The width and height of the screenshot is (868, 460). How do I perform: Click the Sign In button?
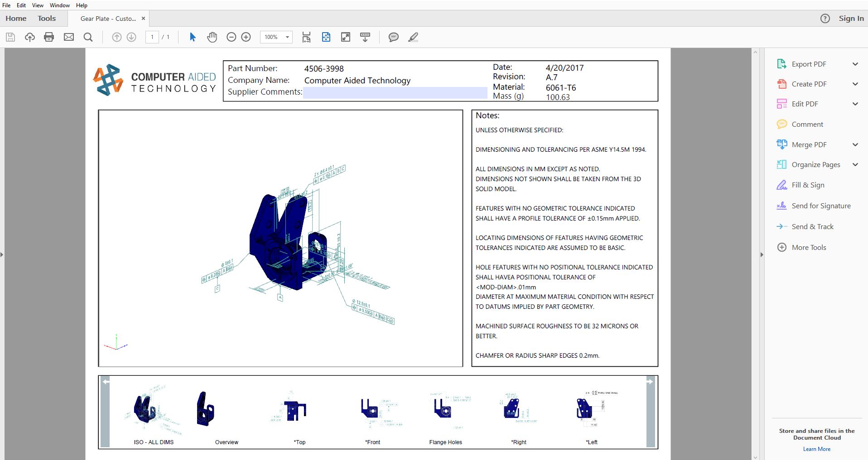point(851,19)
